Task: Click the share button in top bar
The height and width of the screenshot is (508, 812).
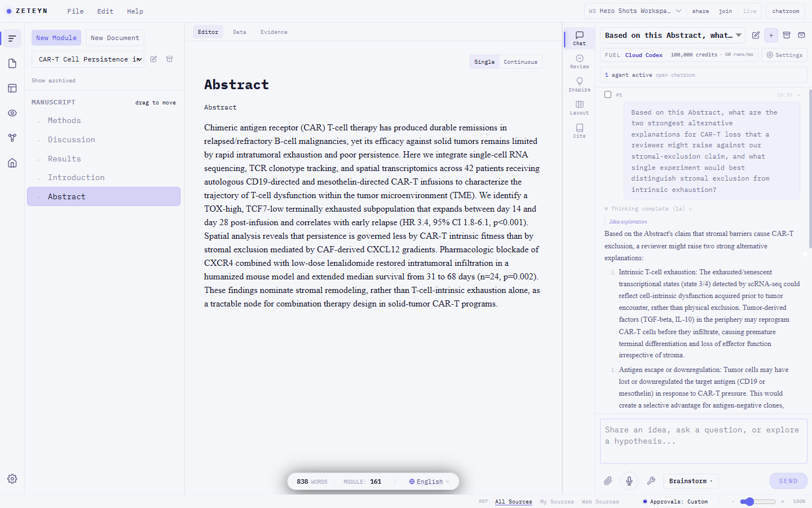Action: pos(700,11)
